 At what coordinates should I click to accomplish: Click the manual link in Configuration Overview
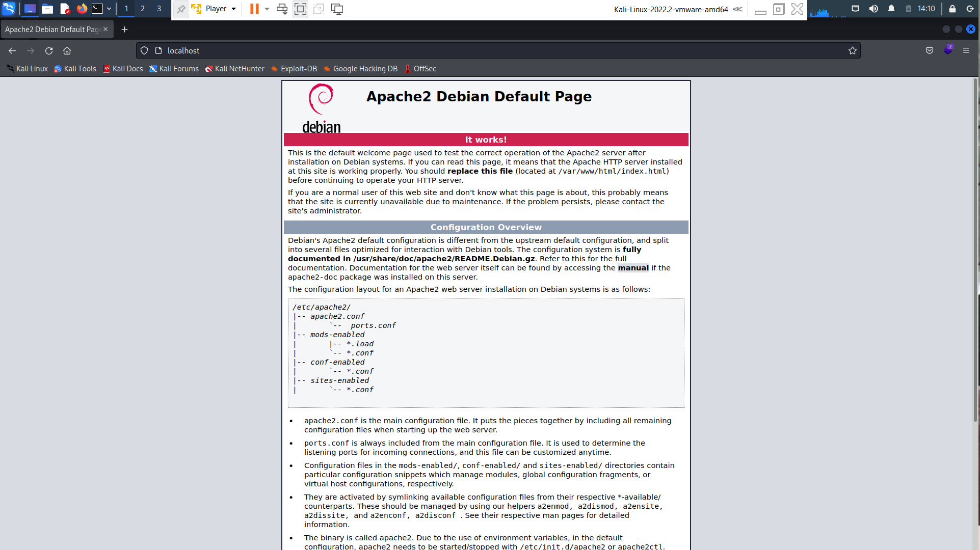tap(633, 268)
